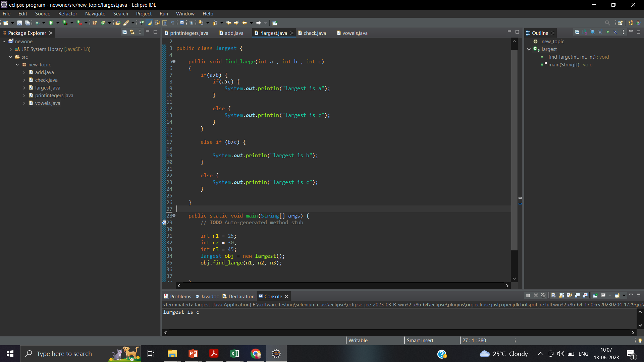Switch to the vowels.java editor tab
The width and height of the screenshot is (644, 362).
pos(355,33)
